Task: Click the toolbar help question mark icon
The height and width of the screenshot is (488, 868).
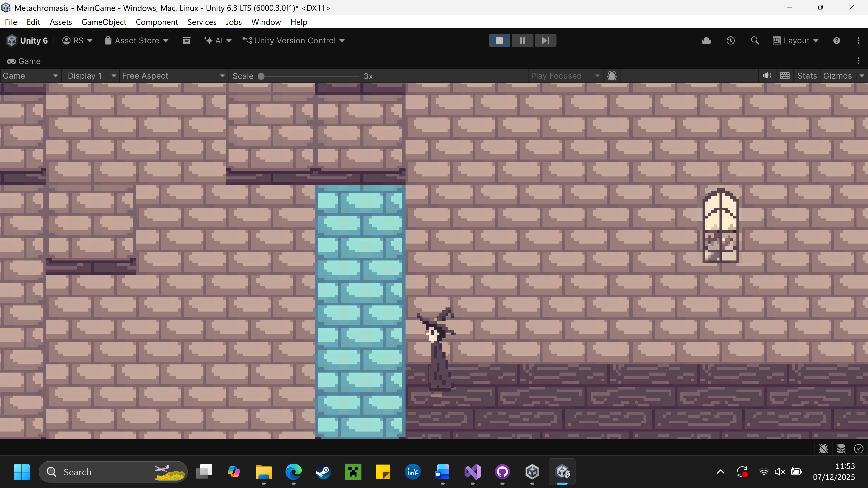Action: [x=837, y=41]
